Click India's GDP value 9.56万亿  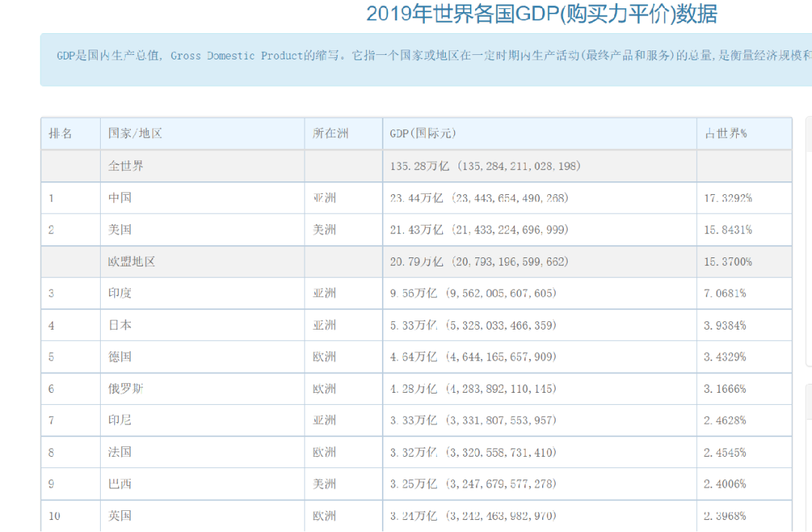(473, 293)
